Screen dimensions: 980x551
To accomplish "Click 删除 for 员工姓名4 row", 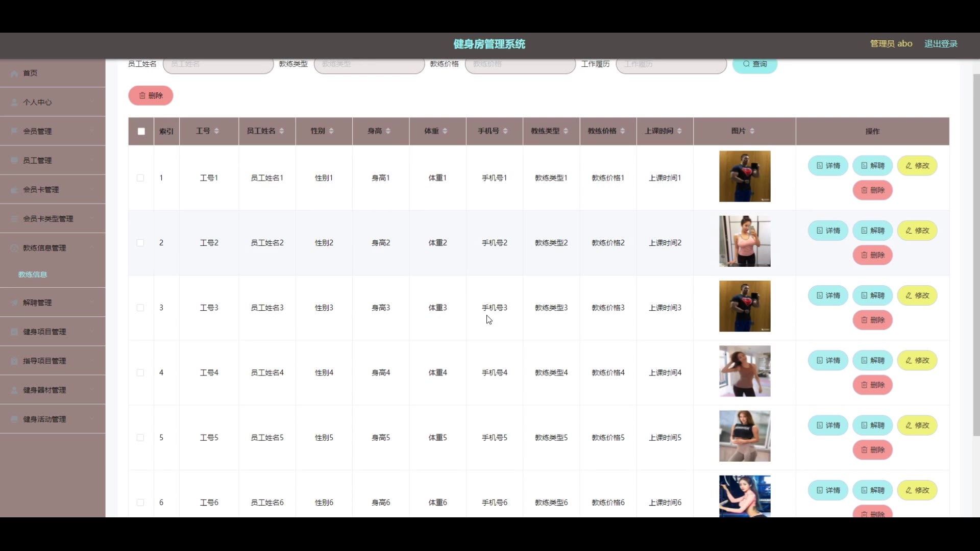I will click(873, 385).
